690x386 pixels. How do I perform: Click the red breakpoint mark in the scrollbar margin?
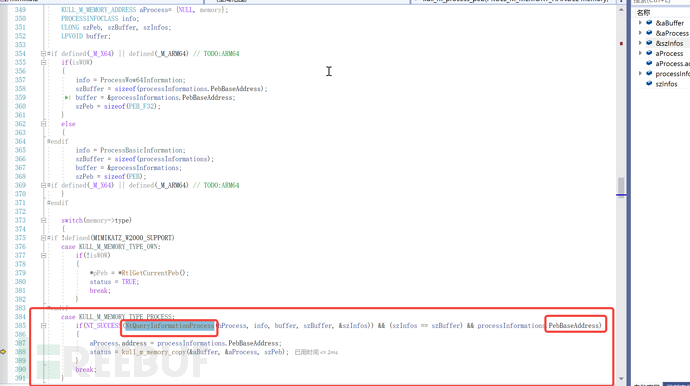[x=621, y=44]
